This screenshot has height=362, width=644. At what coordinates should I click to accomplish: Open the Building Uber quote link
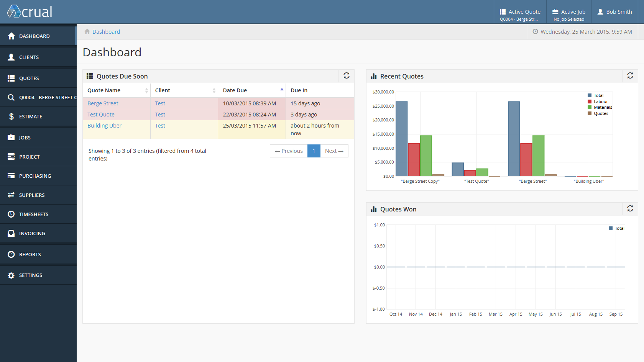pyautogui.click(x=104, y=126)
